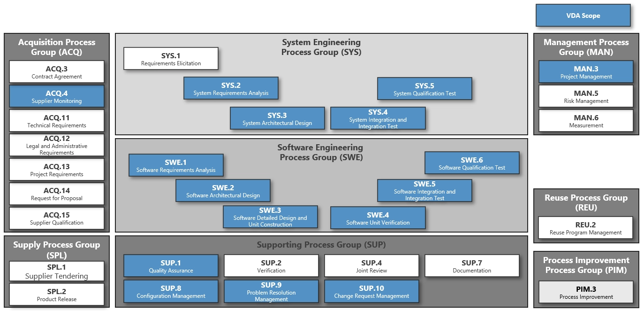
Task: Click SUP.9 Problem Resolution Management
Action: click(271, 291)
